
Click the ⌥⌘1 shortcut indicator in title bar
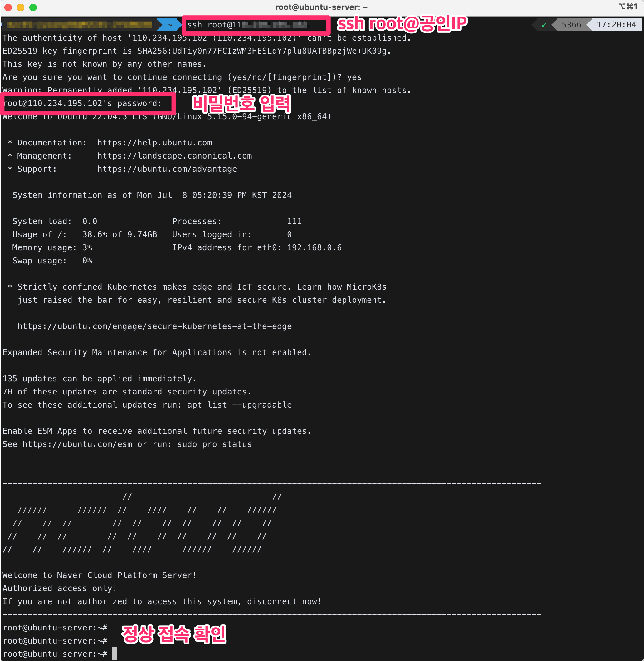627,7
